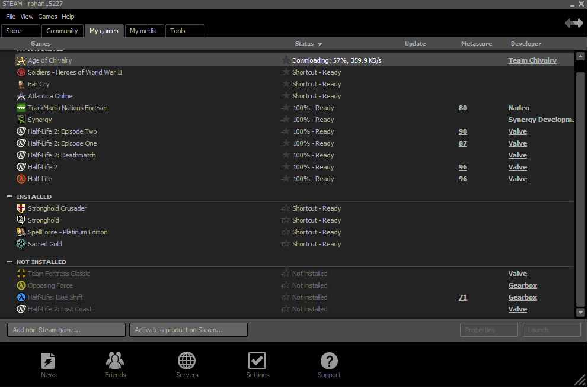This screenshot has height=389, width=588.
Task: Sort by the Status column header
Action: pos(308,44)
